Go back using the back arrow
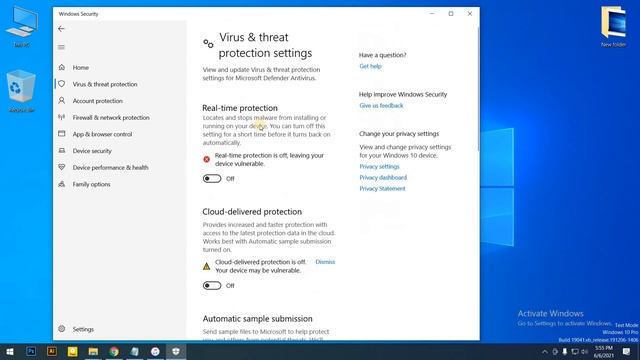640x360 pixels. tap(61, 29)
